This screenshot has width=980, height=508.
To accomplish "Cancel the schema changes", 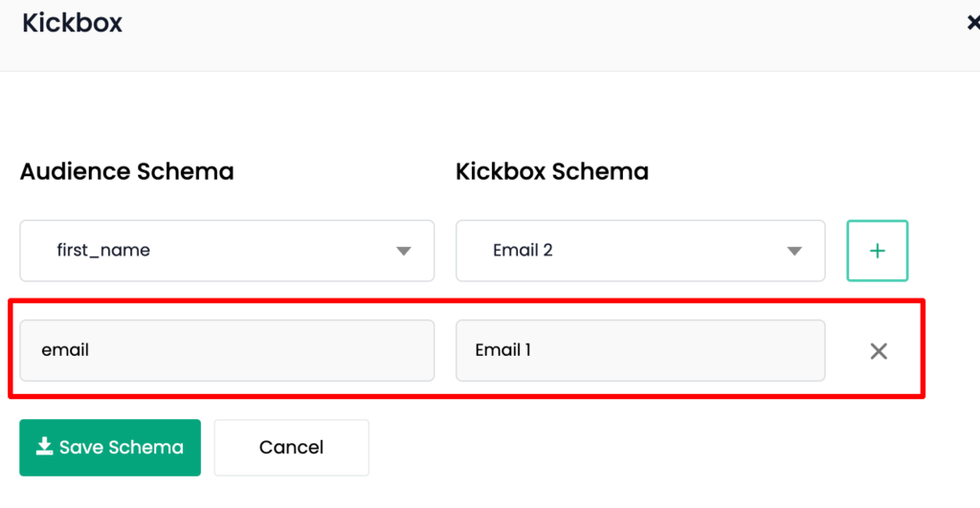I will click(x=291, y=448).
